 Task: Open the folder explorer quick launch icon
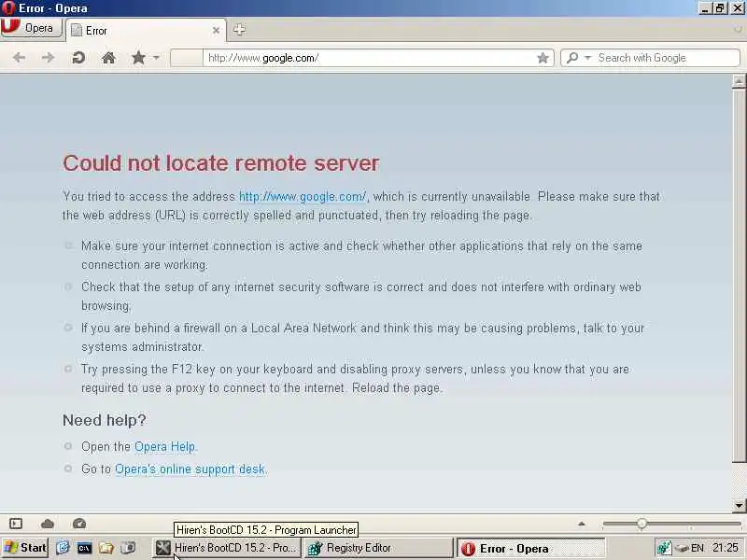pos(106,548)
